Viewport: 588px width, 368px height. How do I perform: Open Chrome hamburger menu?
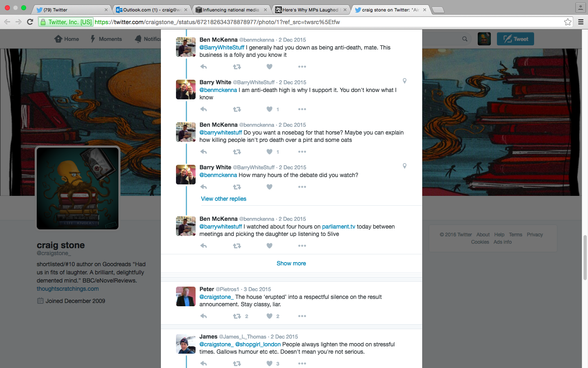point(581,22)
